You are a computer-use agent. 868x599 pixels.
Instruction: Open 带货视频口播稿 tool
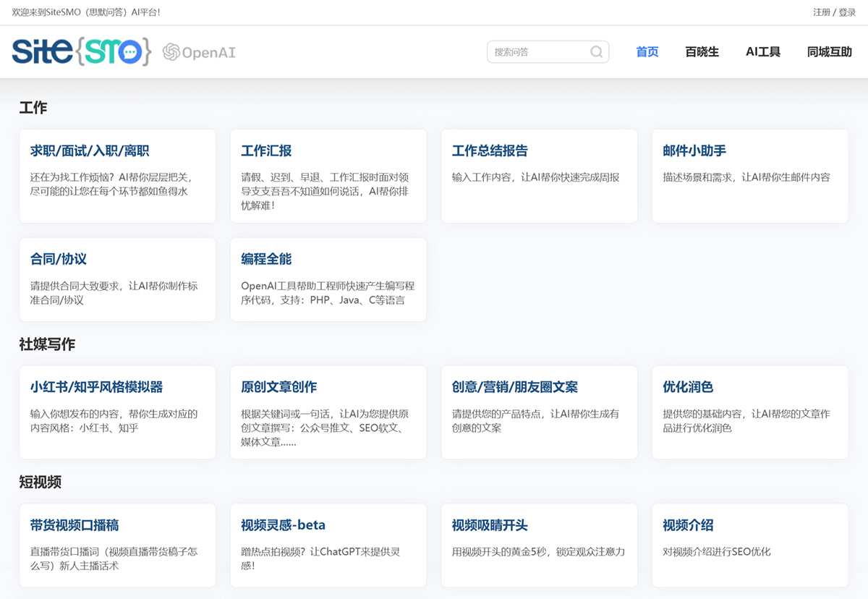[x=117, y=544]
